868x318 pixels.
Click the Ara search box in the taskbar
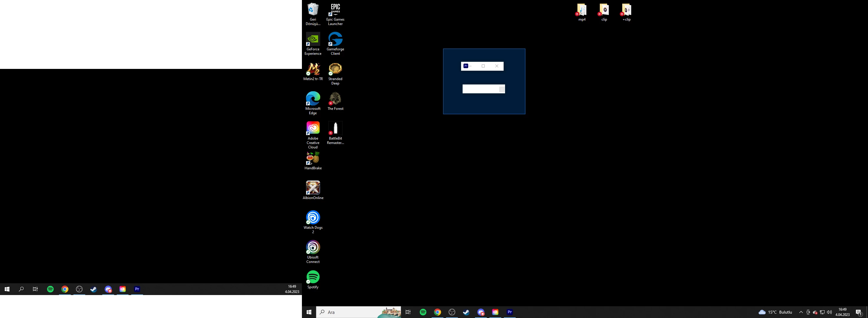[351, 312]
